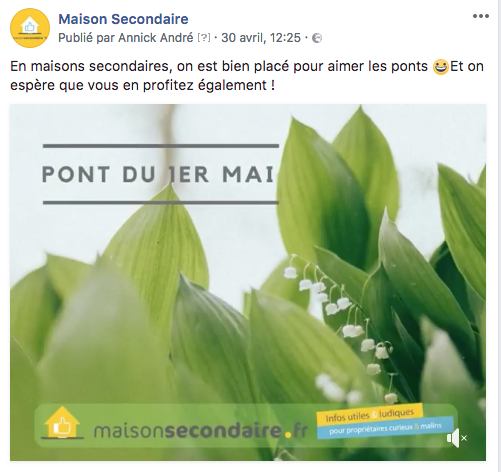The height and width of the screenshot is (472, 501).
Task: Open the Maison Secondaire profile picture
Action: [30, 28]
